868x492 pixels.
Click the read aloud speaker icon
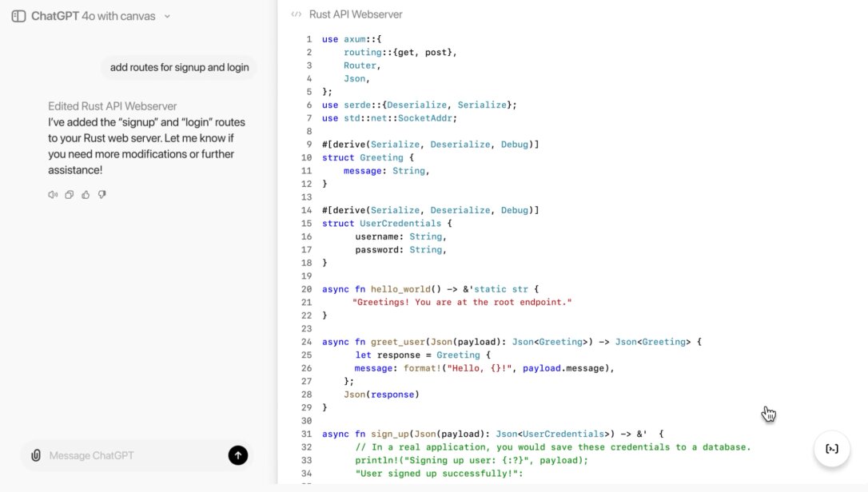[53, 194]
